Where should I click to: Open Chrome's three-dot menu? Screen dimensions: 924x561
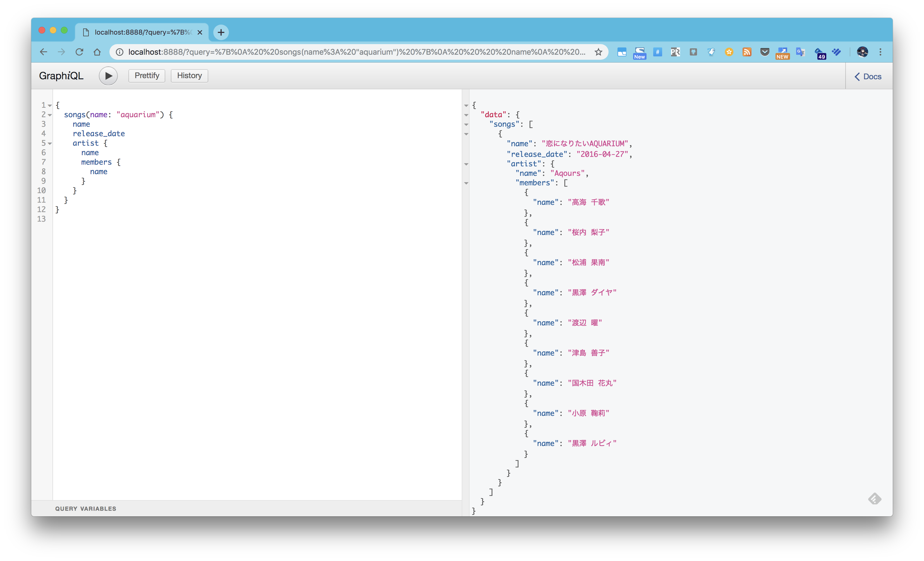point(880,52)
